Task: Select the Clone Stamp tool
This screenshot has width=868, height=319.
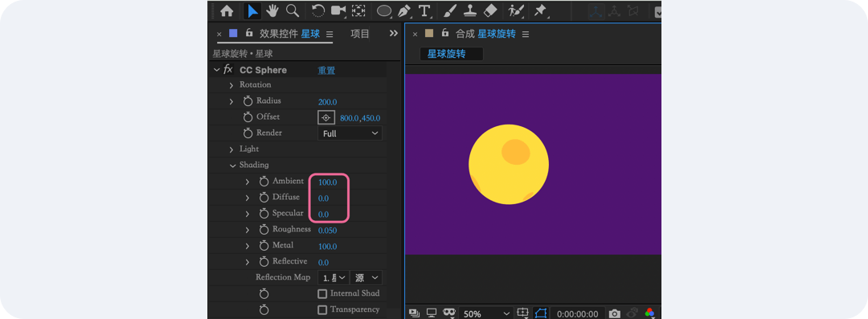Action: (470, 10)
